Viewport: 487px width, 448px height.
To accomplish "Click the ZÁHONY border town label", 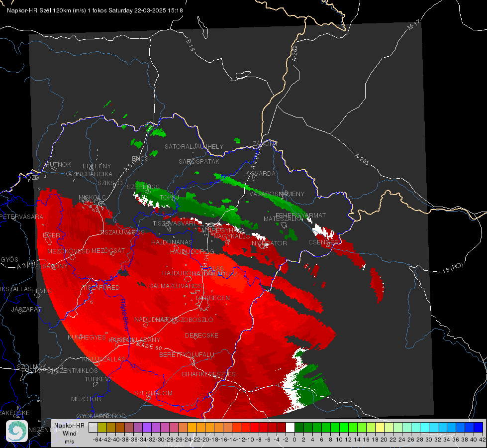I will click(x=265, y=144).
